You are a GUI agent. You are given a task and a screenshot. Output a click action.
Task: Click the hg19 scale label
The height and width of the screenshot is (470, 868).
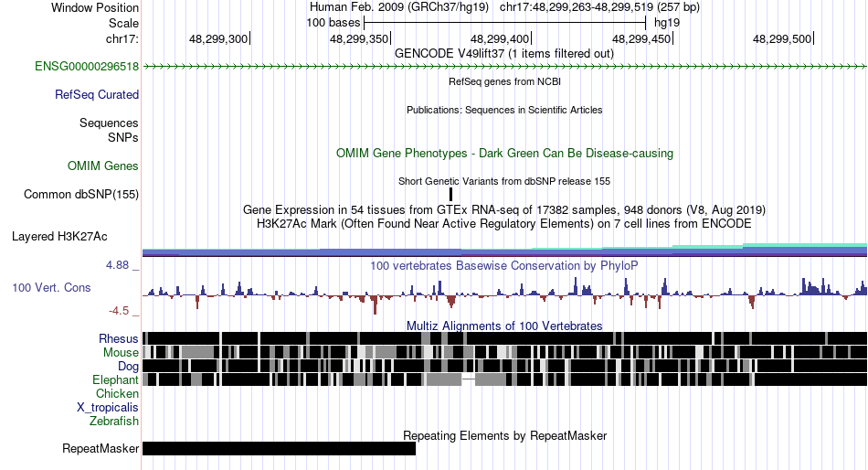point(666,23)
